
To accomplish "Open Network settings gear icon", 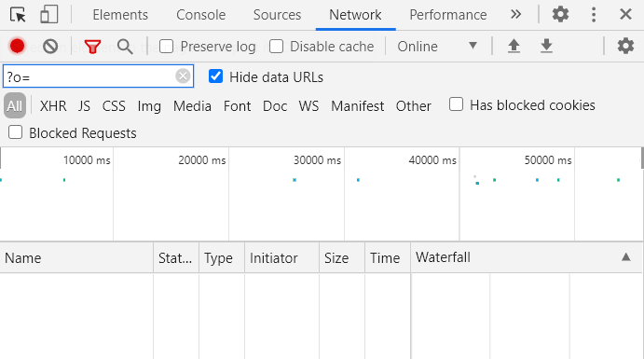I will tap(625, 46).
